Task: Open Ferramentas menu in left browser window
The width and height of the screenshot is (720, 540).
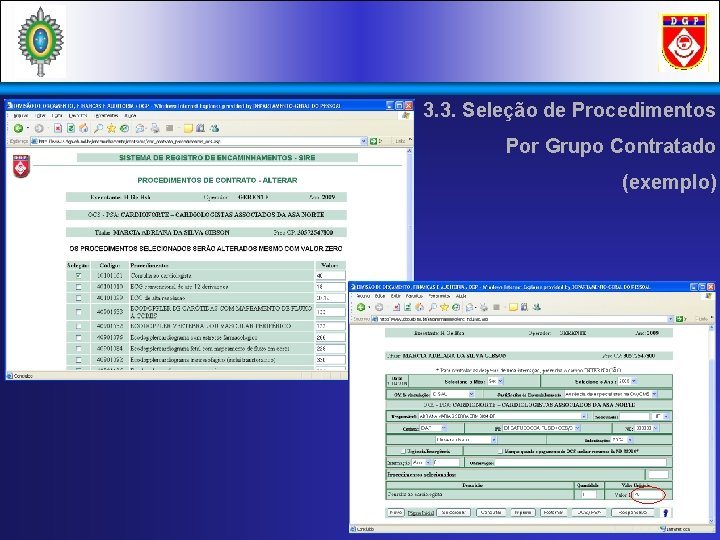Action: [107, 116]
